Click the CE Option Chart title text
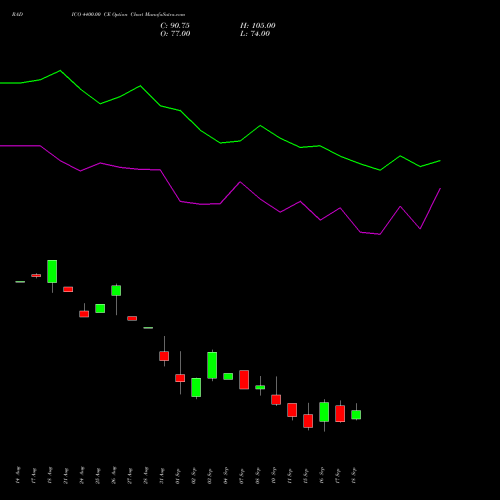 pos(128,15)
